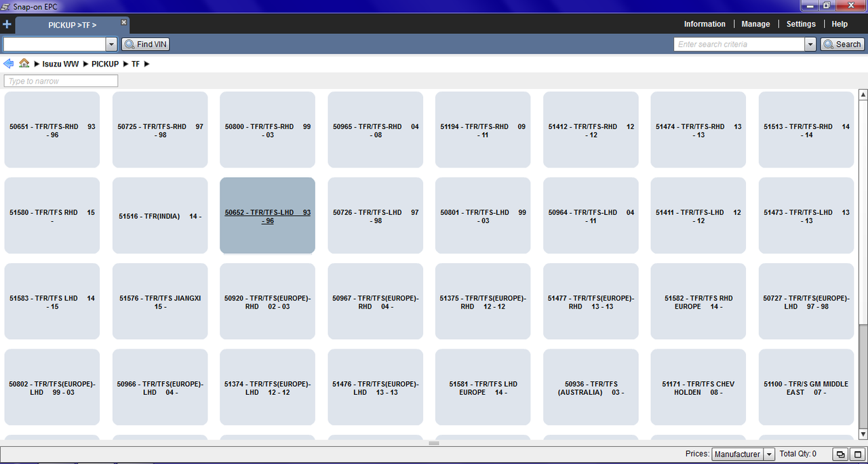Open the search criteria dropdown arrow
This screenshot has width=868, height=464.
810,44
